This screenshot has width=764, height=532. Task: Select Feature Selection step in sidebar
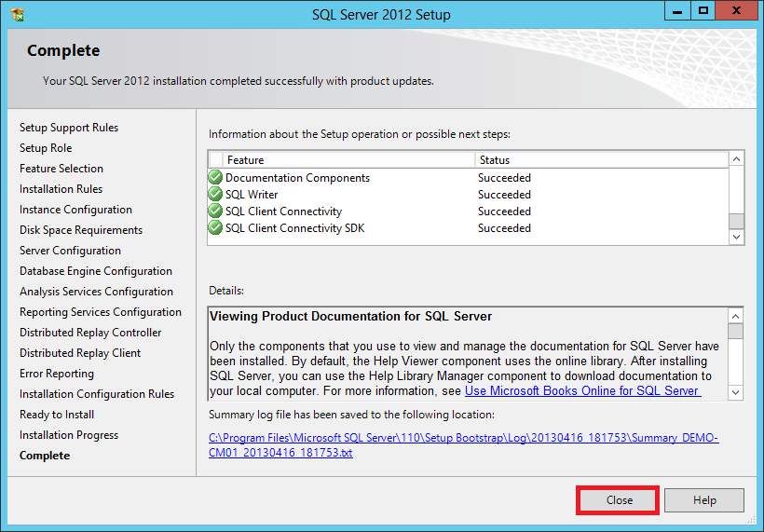click(61, 169)
